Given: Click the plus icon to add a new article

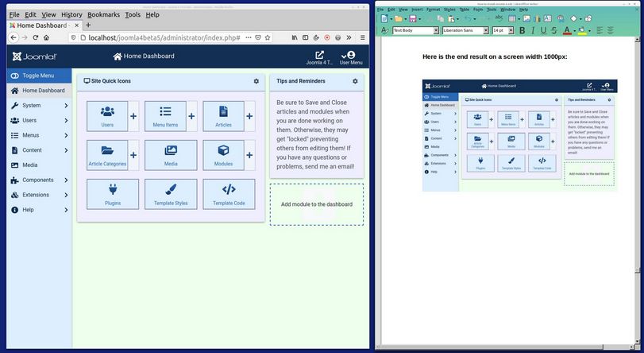Looking at the screenshot, I should [x=249, y=116].
